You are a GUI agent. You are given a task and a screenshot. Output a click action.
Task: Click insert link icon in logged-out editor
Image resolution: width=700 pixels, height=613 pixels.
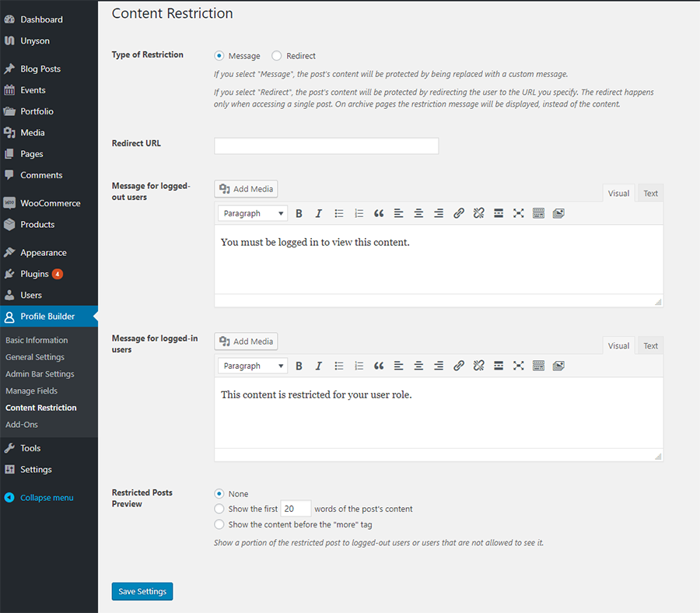[458, 213]
